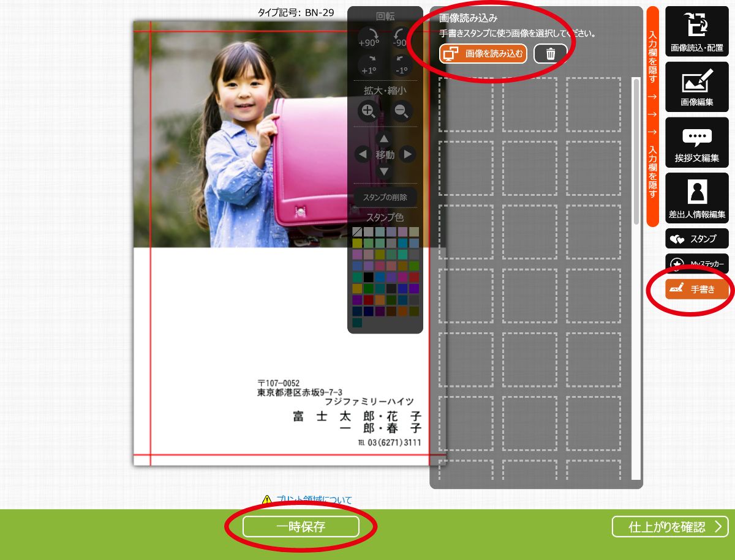The width and height of the screenshot is (735, 560).
Task: Move stamp left with arrow button
Action: tap(362, 154)
